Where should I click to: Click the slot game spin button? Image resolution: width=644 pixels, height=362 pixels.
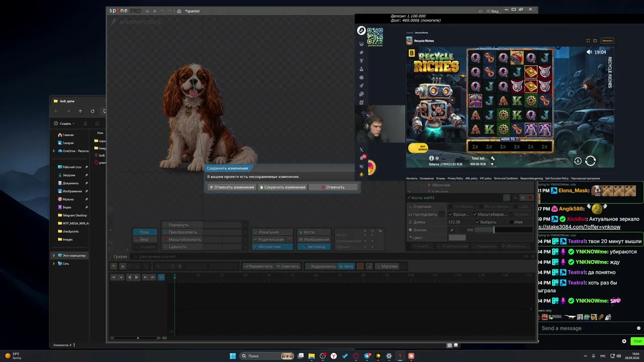pos(591,161)
